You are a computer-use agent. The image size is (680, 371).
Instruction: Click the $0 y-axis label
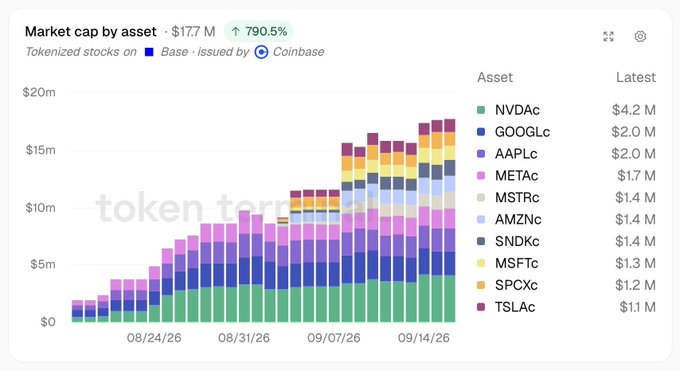[48, 322]
